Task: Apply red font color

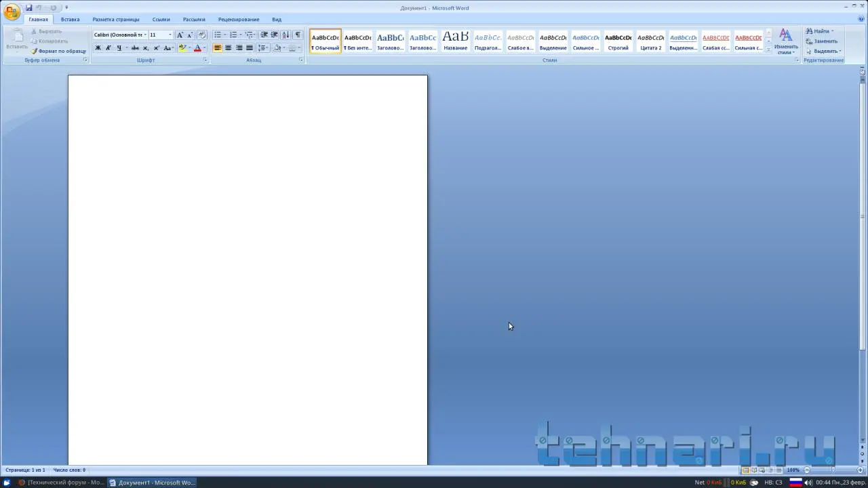Action: [x=197, y=48]
